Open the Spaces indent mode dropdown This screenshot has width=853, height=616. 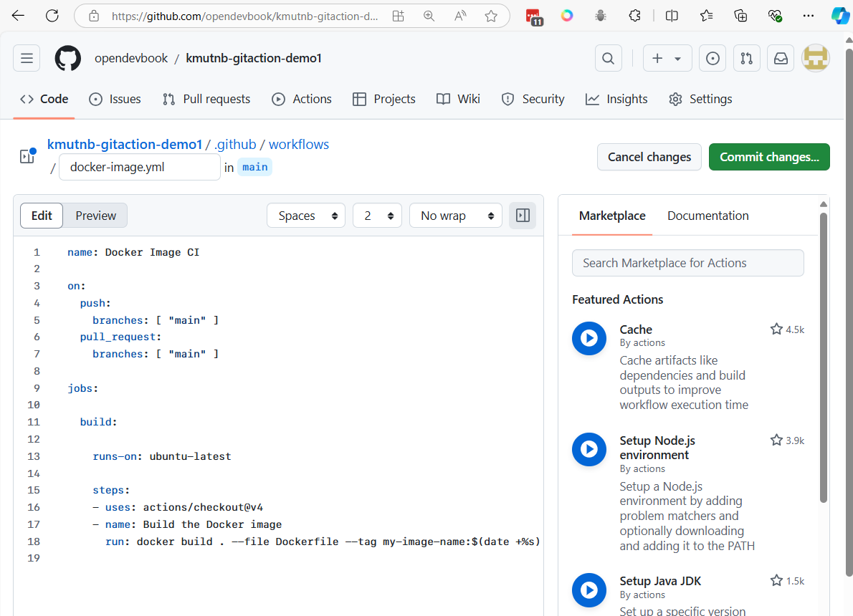click(x=306, y=216)
